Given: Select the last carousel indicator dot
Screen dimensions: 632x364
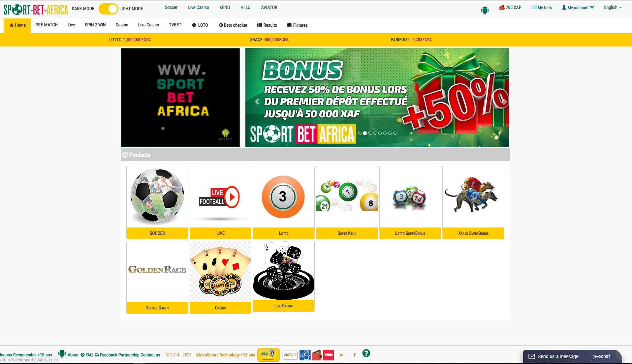Looking at the screenshot, I should (x=395, y=133).
